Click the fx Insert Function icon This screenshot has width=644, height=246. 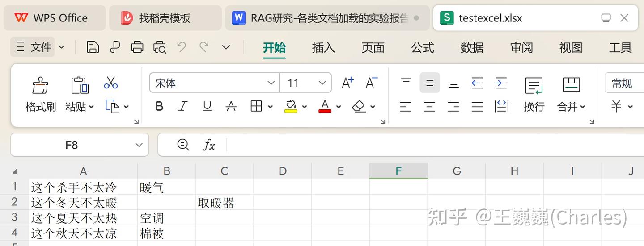pos(209,145)
